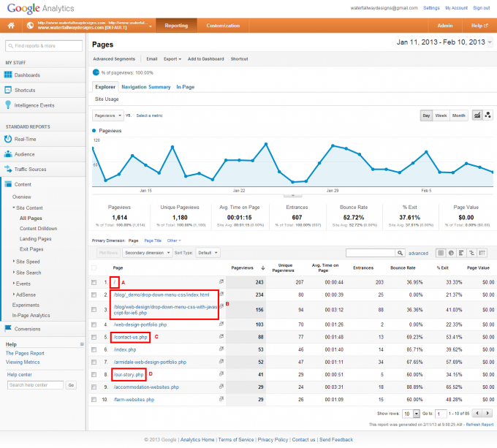Check the contact-us.php row checkbox
Image resolution: width=497 pixels, height=448 pixels.
pyautogui.click(x=94, y=337)
